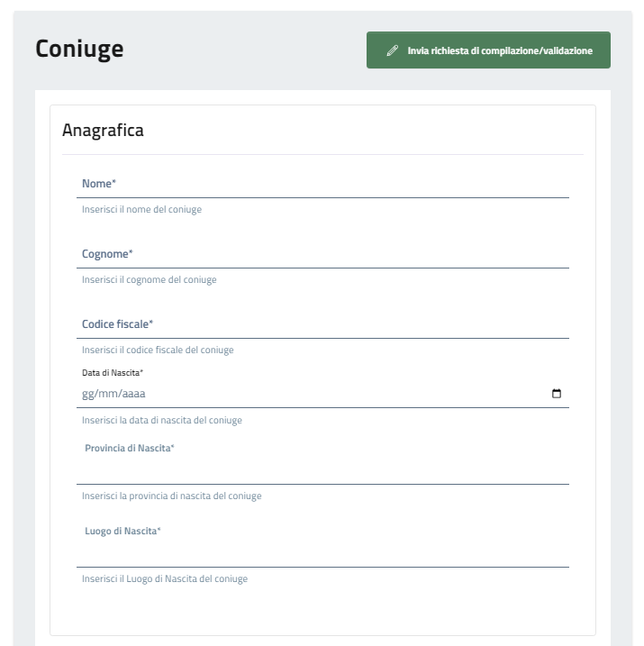Click the Anagrafica section title
This screenshot has width=644, height=646.
(103, 131)
